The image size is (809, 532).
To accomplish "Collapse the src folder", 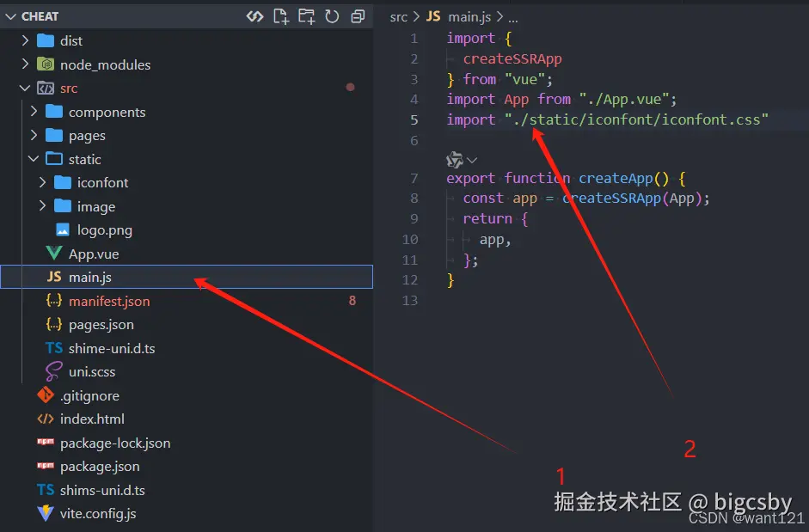I will tap(24, 87).
